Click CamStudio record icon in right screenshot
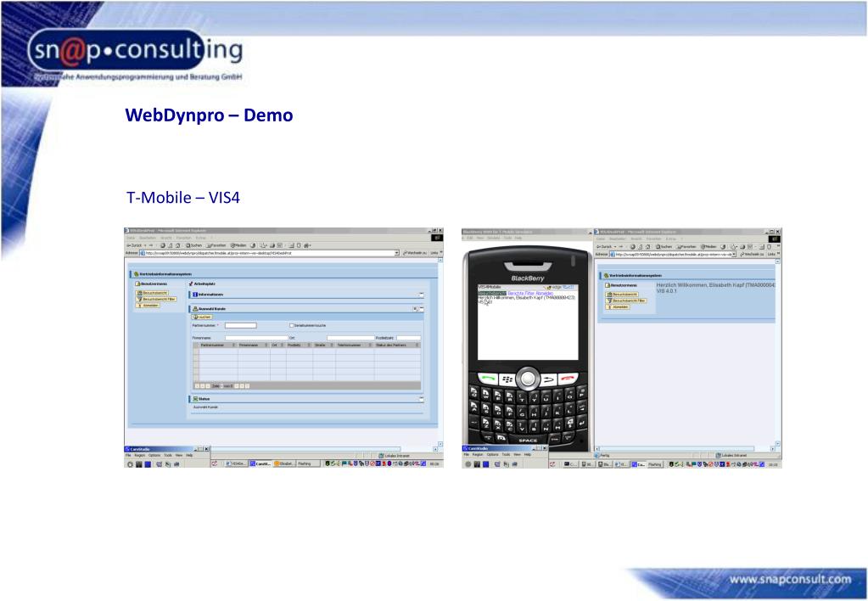The image size is (868, 601). [468, 464]
